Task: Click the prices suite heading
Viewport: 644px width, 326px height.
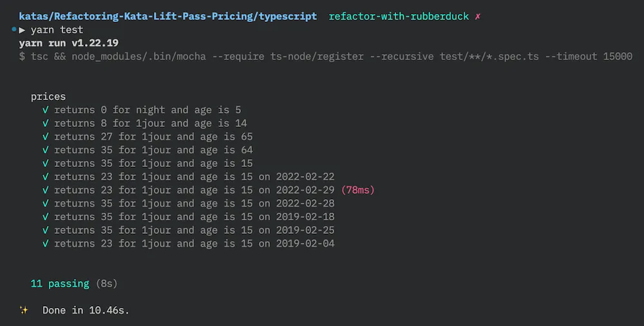Action: point(48,97)
